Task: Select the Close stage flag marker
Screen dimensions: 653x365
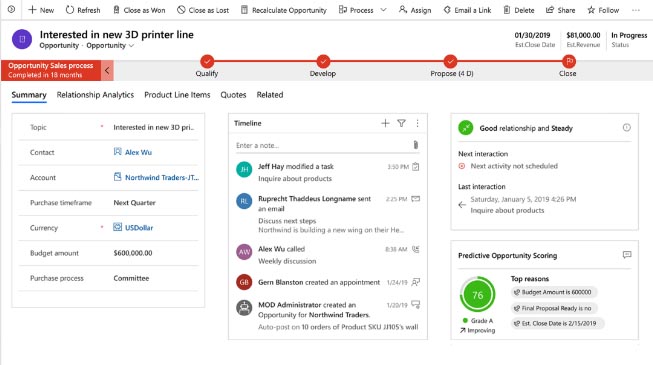Action: point(568,61)
